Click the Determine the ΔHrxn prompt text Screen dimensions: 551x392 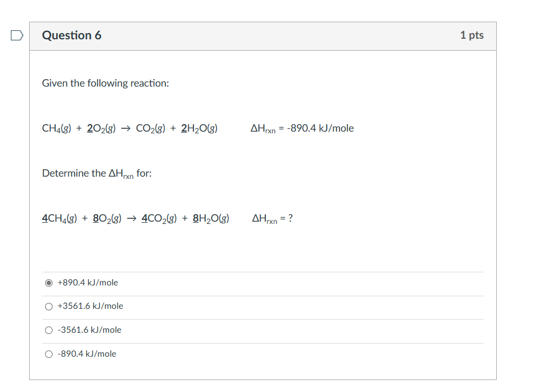point(96,173)
